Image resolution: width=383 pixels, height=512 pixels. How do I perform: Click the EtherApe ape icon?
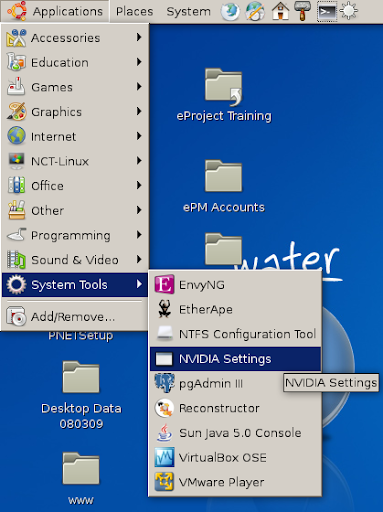click(164, 309)
